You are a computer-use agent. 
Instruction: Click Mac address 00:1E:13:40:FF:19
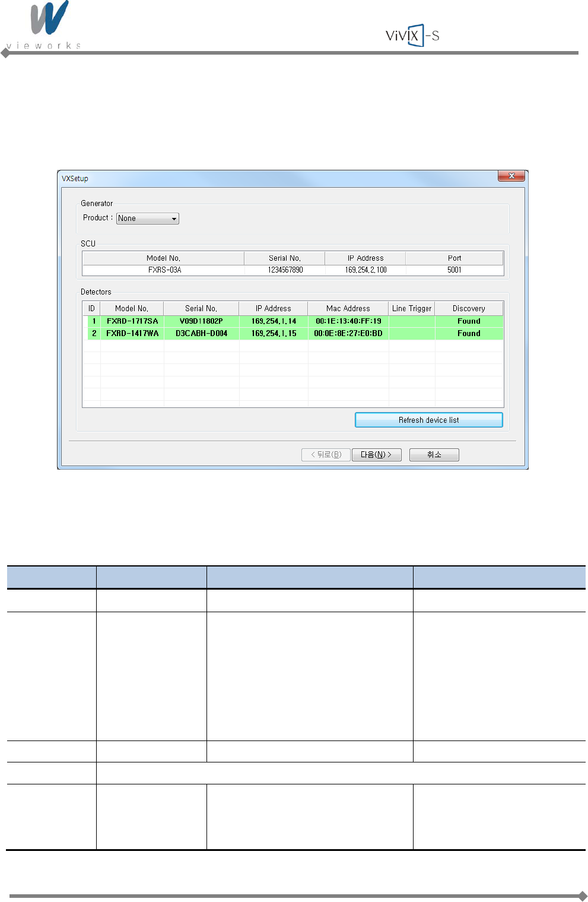pos(348,321)
